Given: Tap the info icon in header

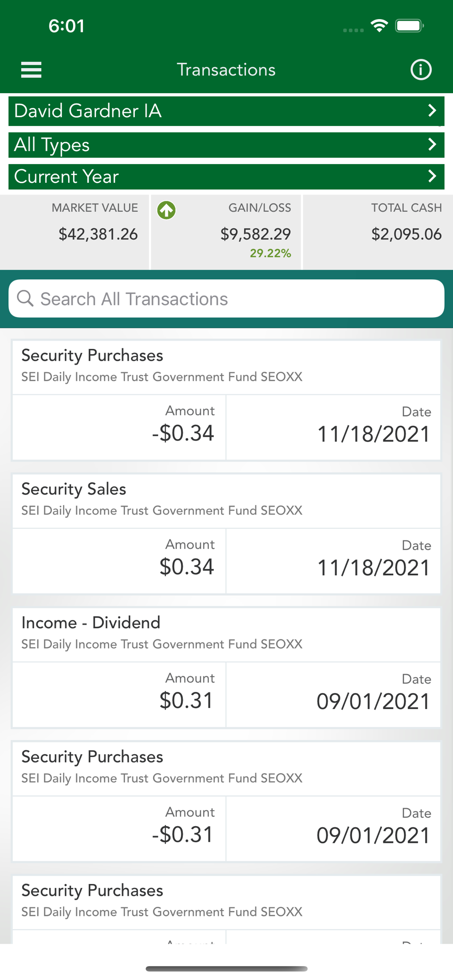Looking at the screenshot, I should (421, 70).
